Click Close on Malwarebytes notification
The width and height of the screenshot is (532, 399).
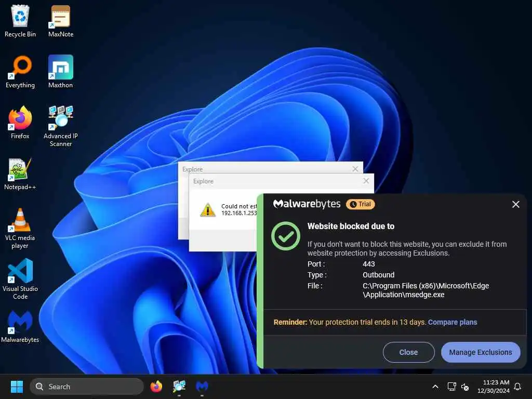[408, 352]
